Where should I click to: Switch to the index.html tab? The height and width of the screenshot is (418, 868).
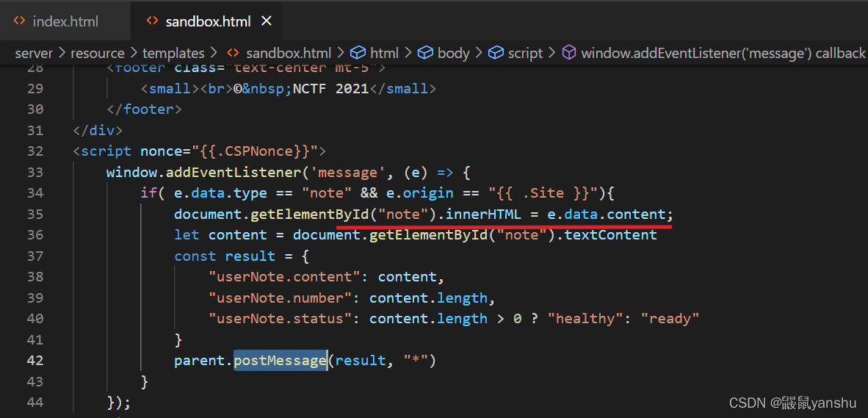click(56, 21)
